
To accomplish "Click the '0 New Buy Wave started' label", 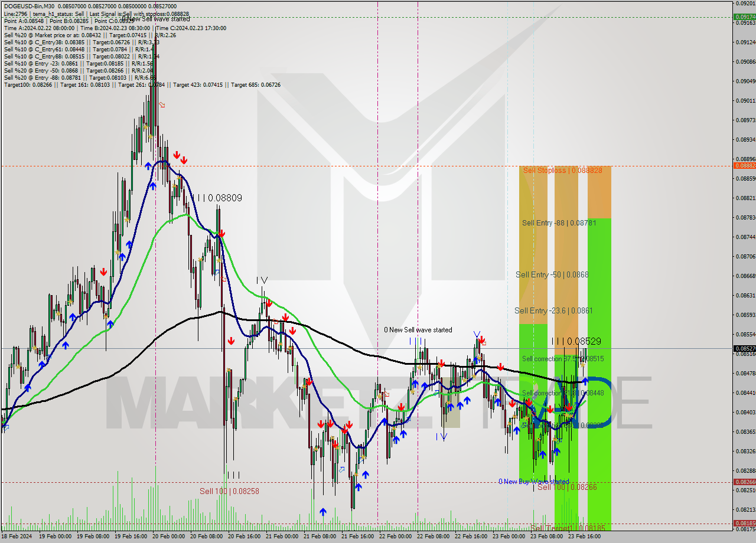I will 533,482.
